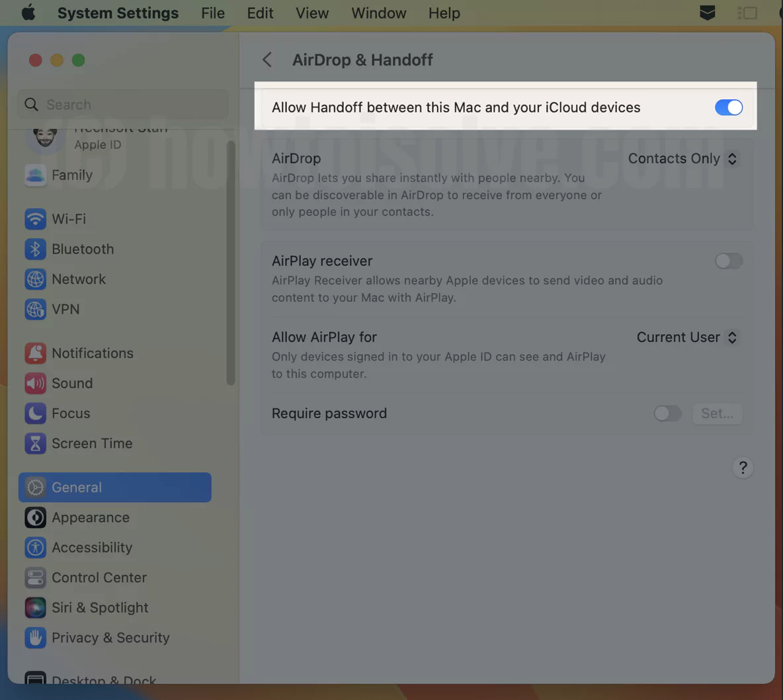Click the dark badge icon in menu bar
Viewport: 783px width, 700px height.
click(707, 13)
